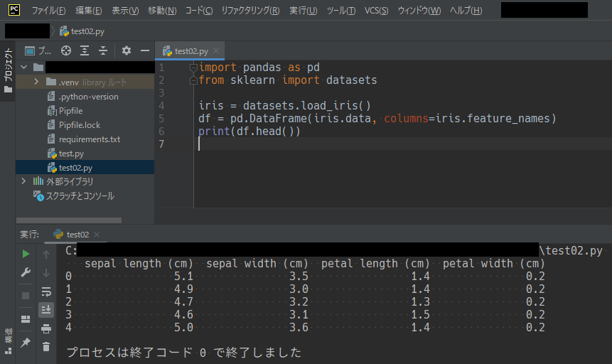
Task: Open run configuration wrench icon
Action: pos(26,272)
